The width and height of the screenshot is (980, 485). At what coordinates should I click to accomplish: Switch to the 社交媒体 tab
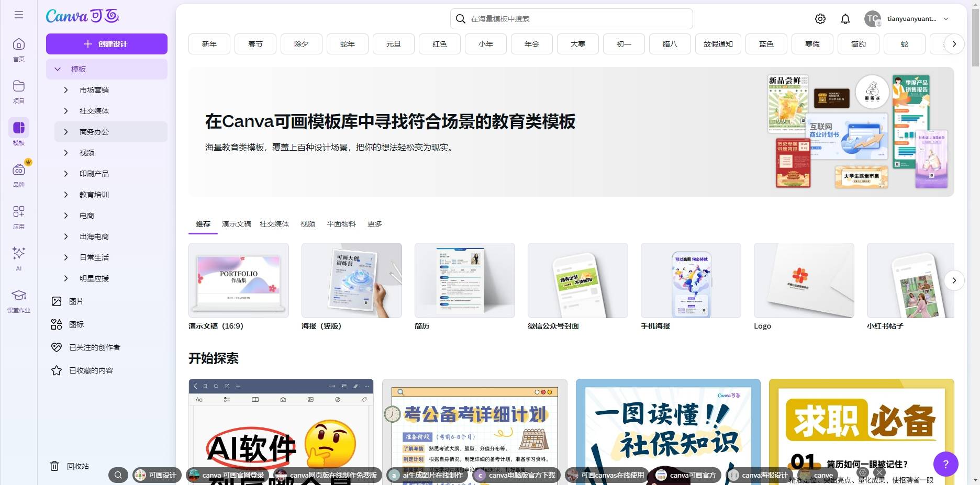pyautogui.click(x=274, y=224)
